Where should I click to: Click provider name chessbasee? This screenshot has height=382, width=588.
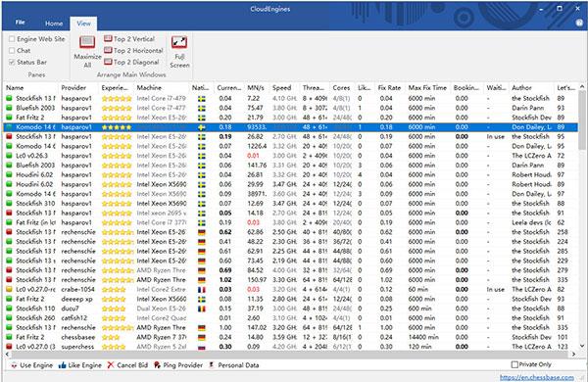click(x=78, y=337)
